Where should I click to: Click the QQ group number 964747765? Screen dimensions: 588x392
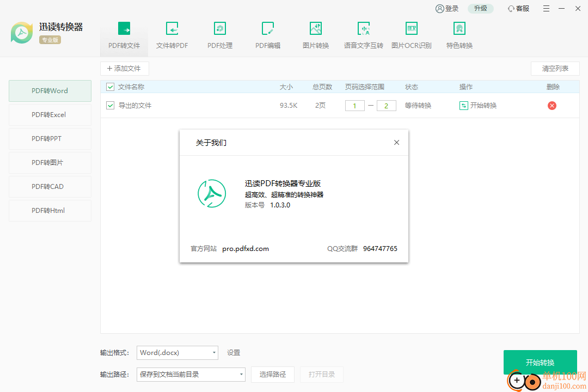[380, 249]
